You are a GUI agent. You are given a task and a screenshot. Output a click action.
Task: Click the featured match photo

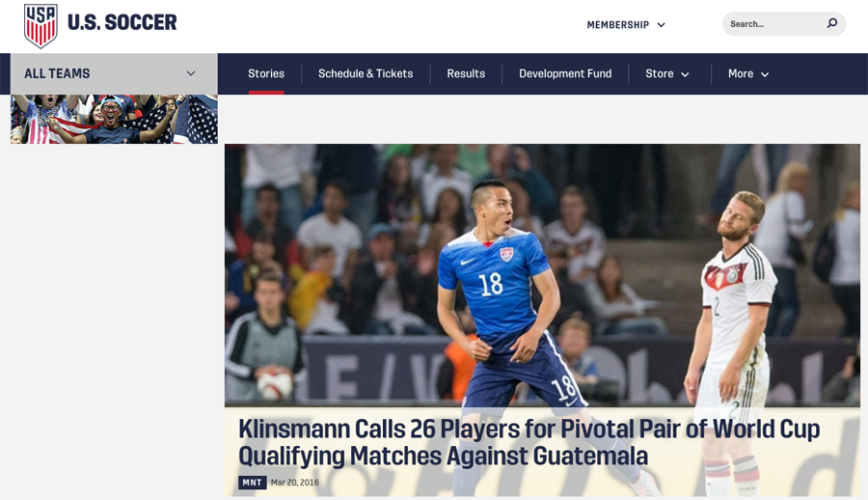(542, 275)
